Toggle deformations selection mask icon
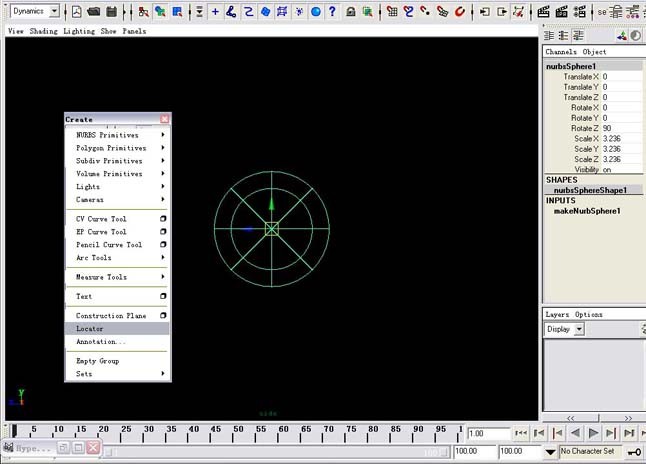646x464 pixels. [x=282, y=12]
